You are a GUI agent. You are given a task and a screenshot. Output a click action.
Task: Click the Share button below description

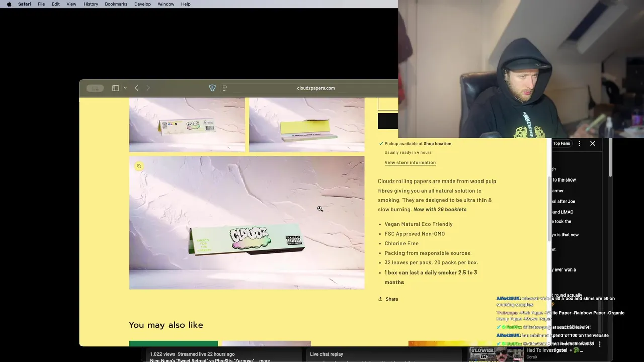point(388,299)
